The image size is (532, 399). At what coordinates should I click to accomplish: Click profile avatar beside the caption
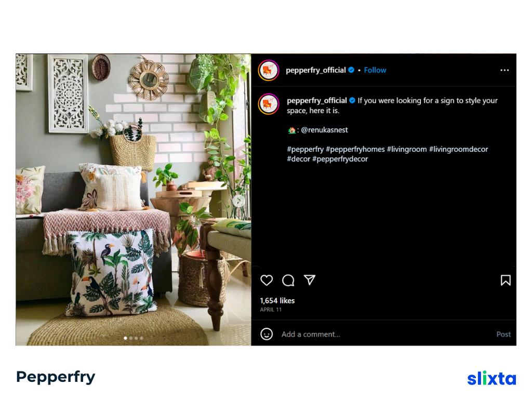[269, 104]
